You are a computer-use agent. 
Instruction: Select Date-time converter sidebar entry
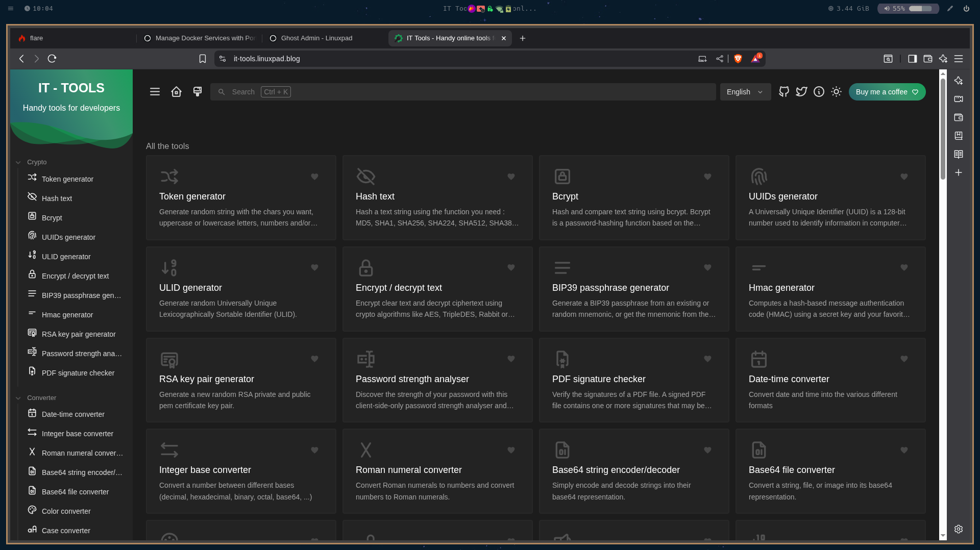[73, 414]
